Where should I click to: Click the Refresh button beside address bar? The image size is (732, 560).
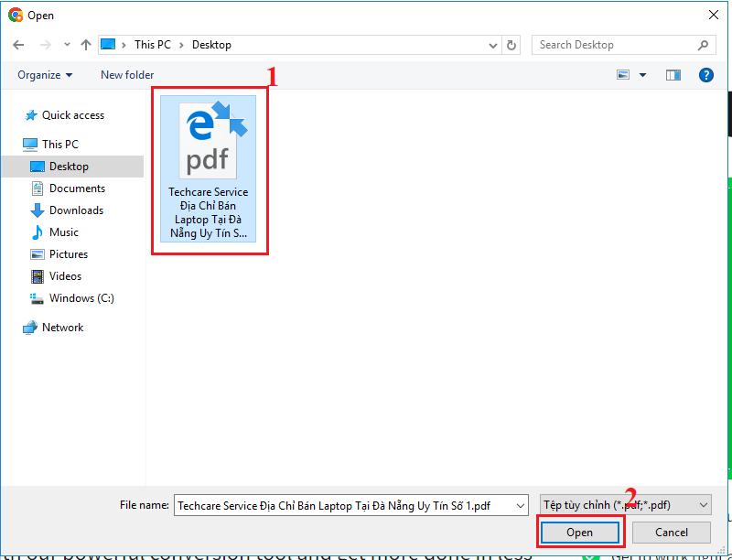pyautogui.click(x=512, y=45)
